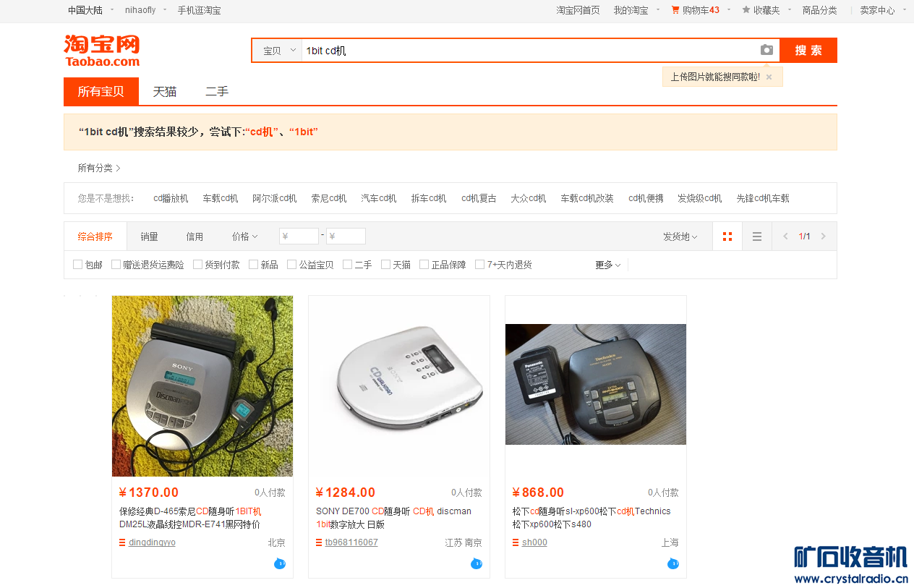Check the 正品保障 checkbox
The height and width of the screenshot is (588, 914).
(x=424, y=265)
